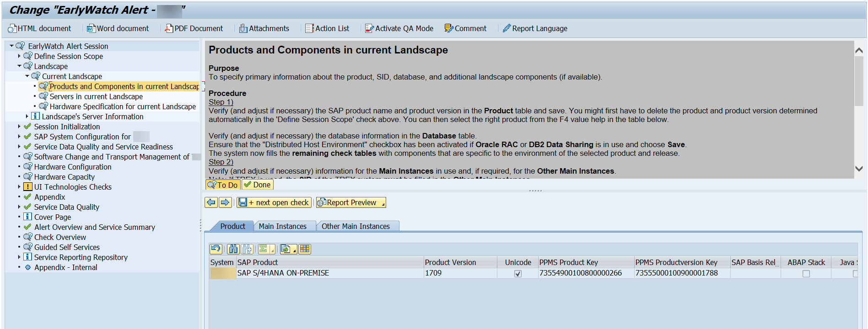The width and height of the screenshot is (868, 329).
Task: Click the forward arrow navigation icon
Action: [x=225, y=202]
